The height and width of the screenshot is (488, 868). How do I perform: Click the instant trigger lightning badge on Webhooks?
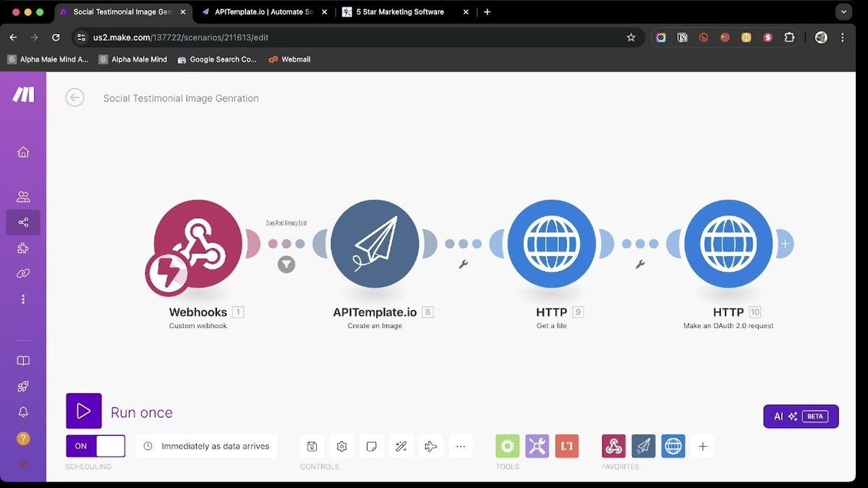[x=167, y=275]
